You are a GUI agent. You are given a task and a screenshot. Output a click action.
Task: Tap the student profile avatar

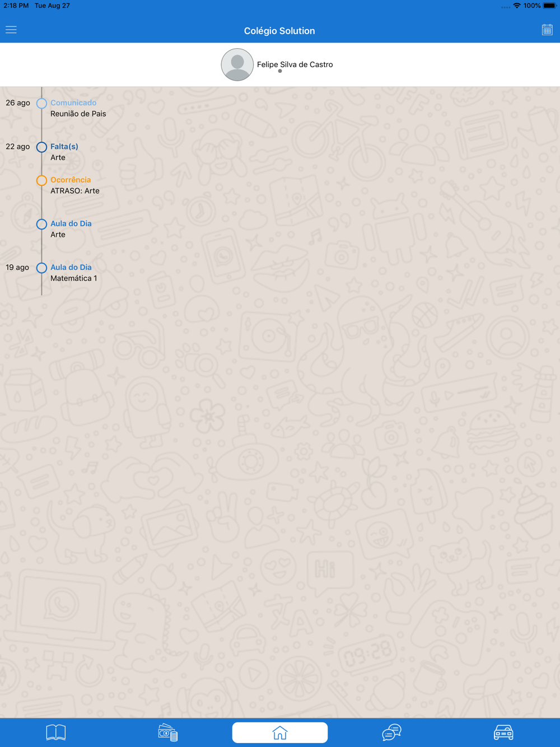tap(237, 64)
